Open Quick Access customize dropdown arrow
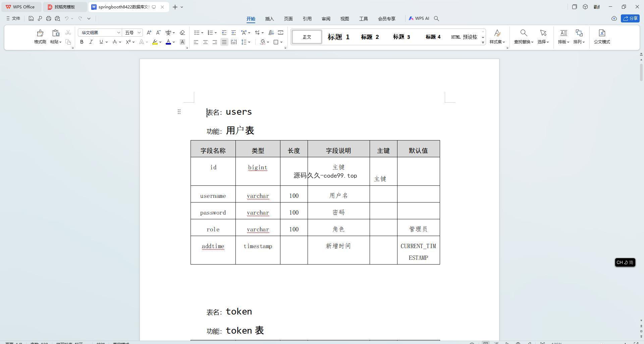 tap(89, 18)
